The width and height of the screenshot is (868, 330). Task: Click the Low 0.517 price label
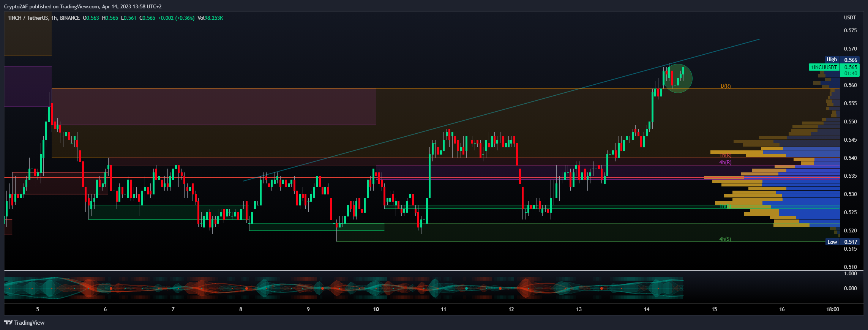pyautogui.click(x=843, y=242)
